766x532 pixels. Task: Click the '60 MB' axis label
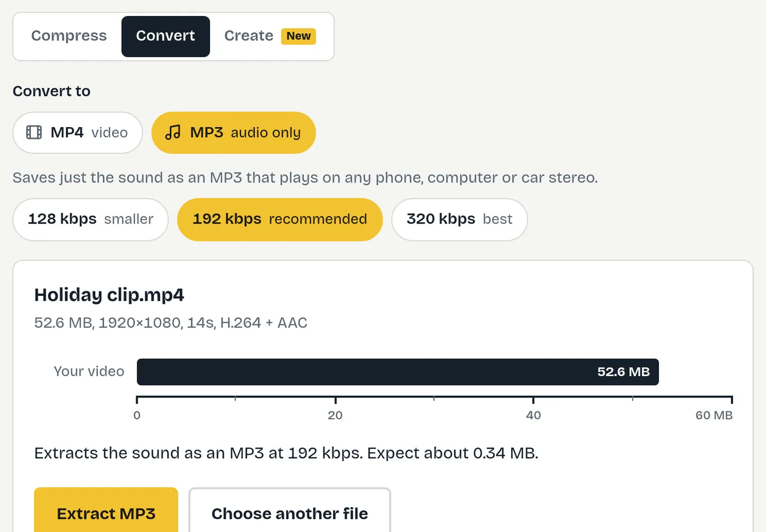click(714, 415)
